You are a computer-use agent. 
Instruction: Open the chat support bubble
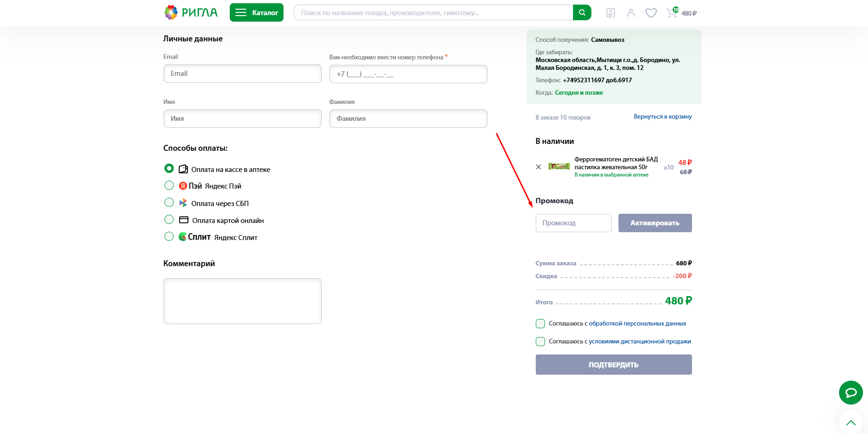pyautogui.click(x=851, y=393)
